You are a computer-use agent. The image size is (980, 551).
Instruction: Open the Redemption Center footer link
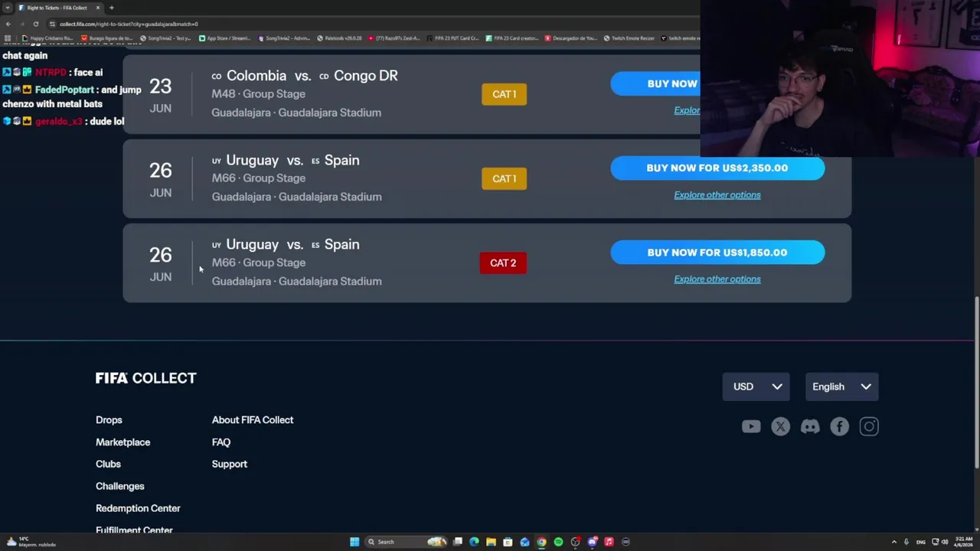(138, 508)
